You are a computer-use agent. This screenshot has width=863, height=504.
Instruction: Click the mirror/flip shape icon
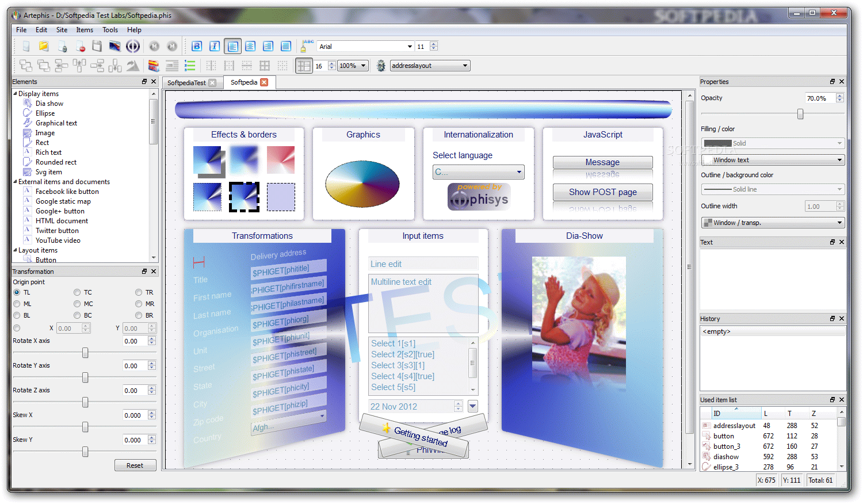(x=132, y=66)
